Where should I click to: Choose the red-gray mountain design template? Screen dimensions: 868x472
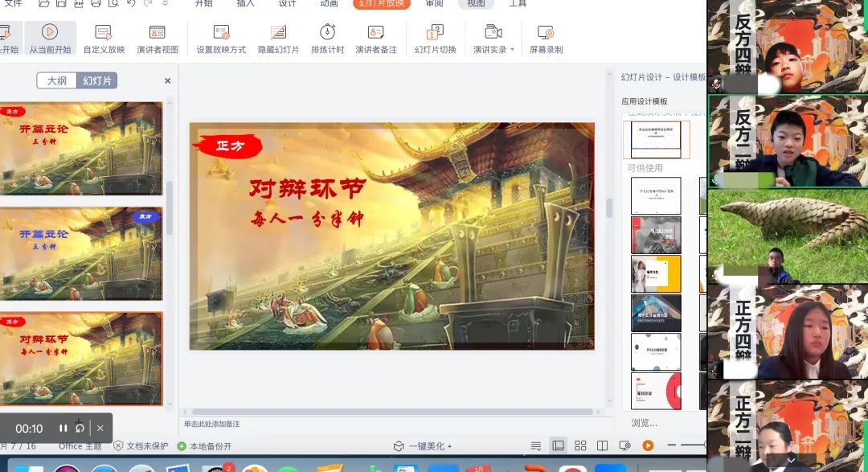point(656,235)
